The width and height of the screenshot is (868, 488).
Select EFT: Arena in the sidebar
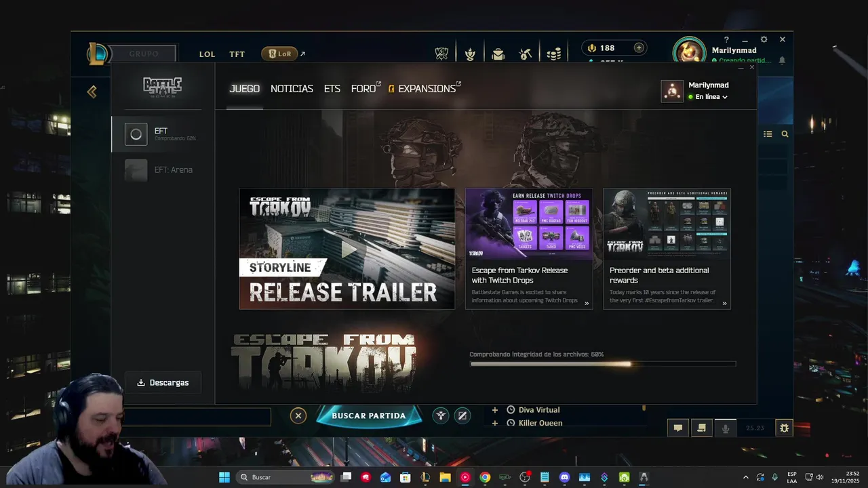[x=163, y=170]
